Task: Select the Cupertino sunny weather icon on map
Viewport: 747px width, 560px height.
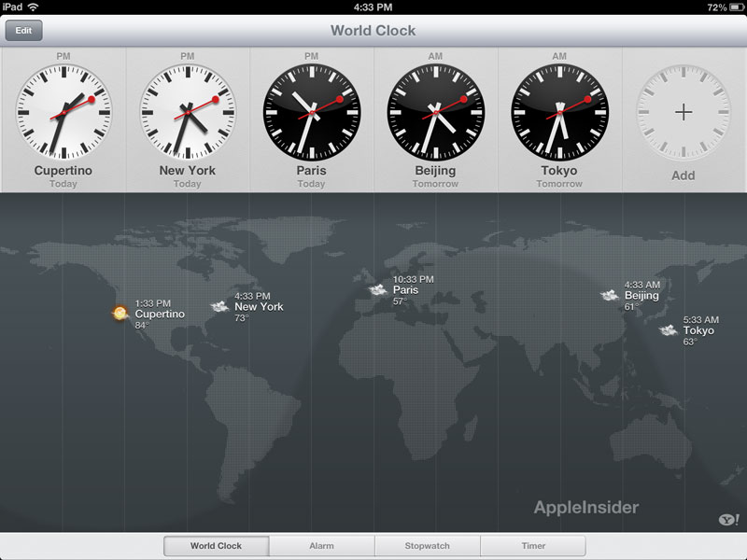Action: (120, 313)
